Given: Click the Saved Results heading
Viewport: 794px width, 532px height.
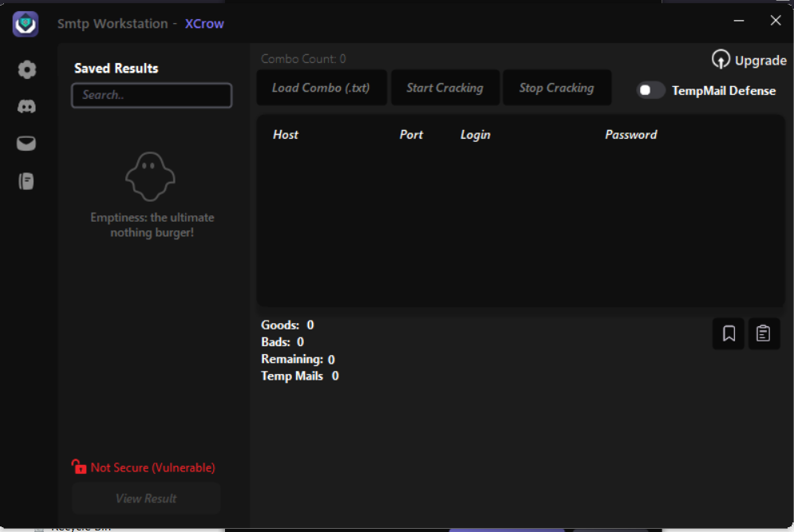Looking at the screenshot, I should click(116, 69).
